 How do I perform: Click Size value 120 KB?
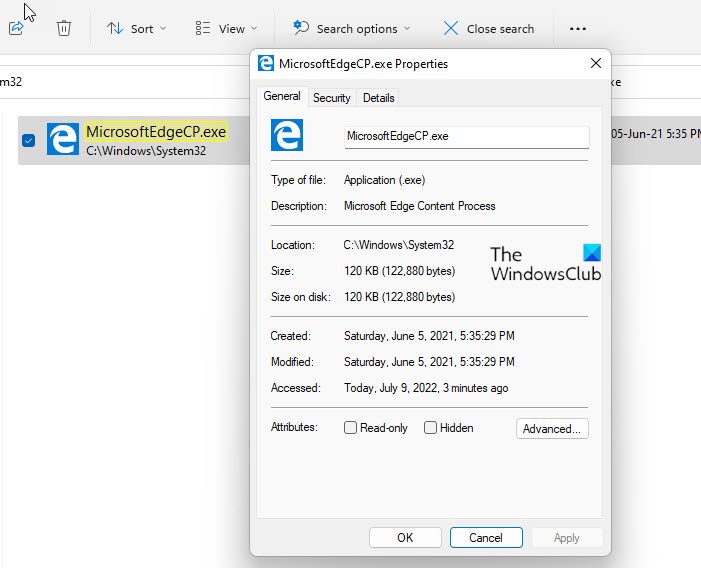(x=399, y=271)
